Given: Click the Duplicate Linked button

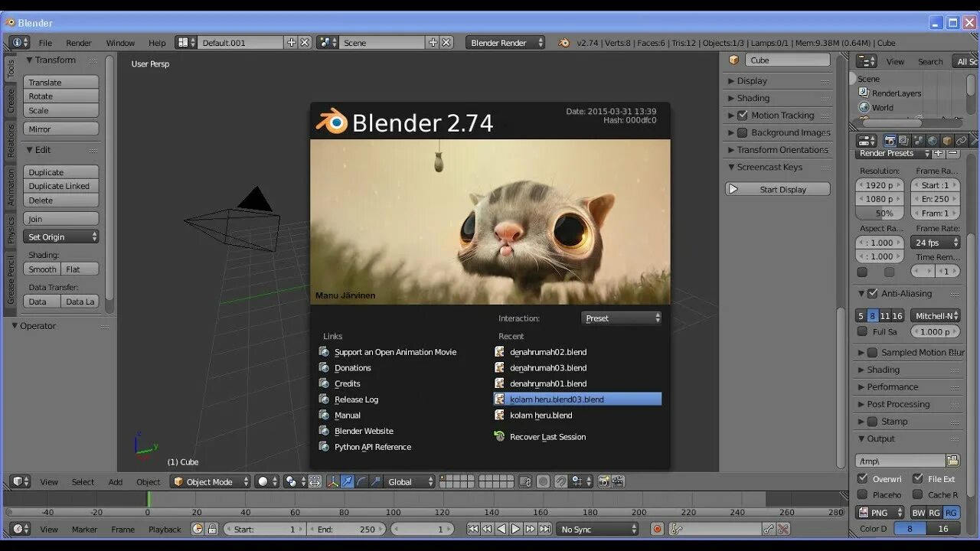Looking at the screenshot, I should click(x=61, y=186).
